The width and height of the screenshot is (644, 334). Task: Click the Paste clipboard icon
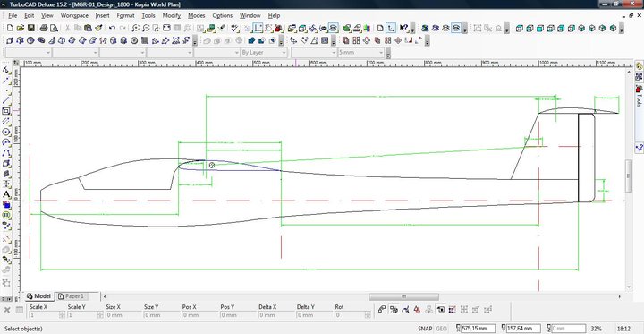[88, 28]
